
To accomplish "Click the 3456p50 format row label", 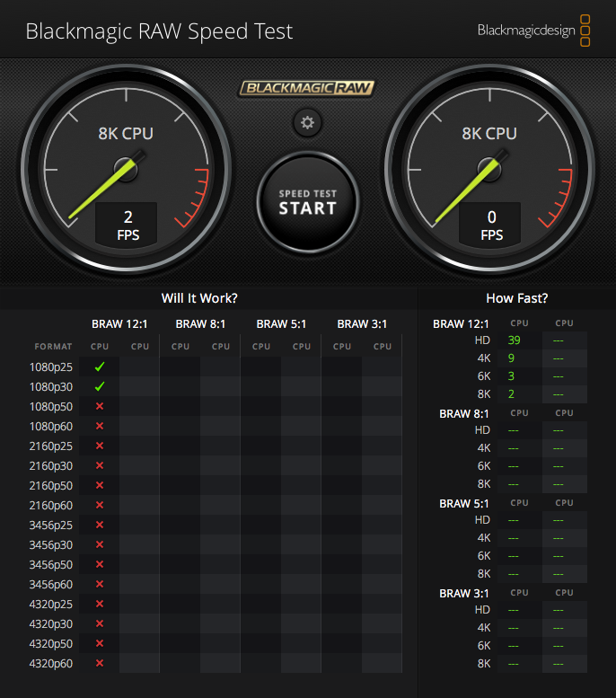I will 51,565.
